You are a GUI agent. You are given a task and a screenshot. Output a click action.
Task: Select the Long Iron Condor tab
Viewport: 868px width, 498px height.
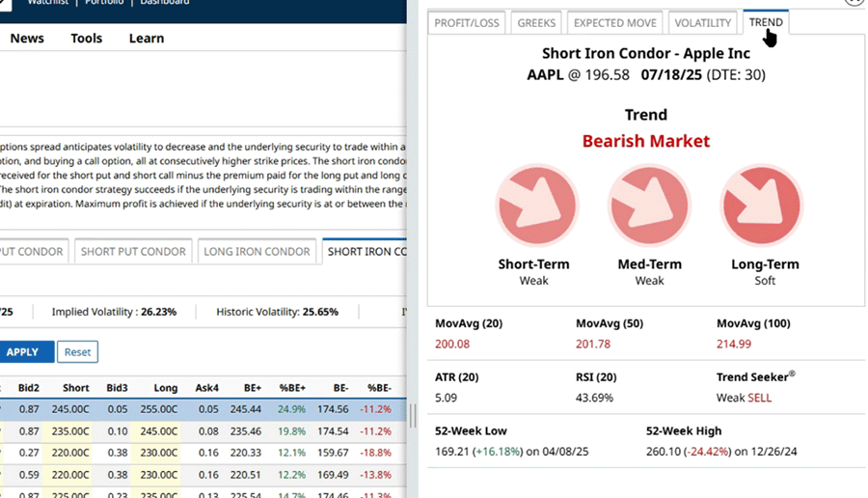[257, 252]
